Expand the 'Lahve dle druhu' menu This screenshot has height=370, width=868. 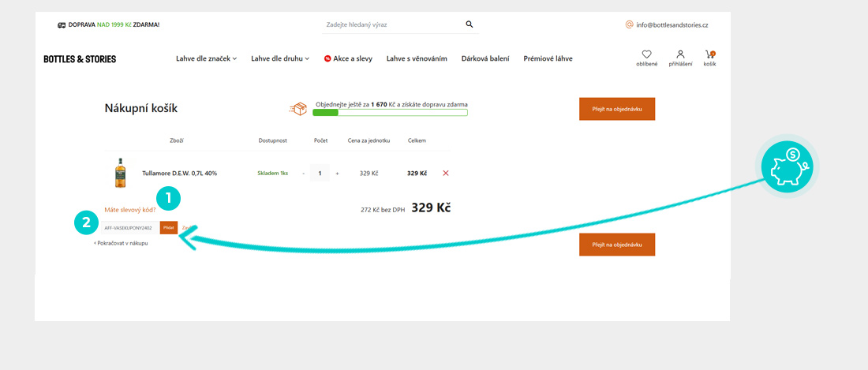[x=280, y=58]
